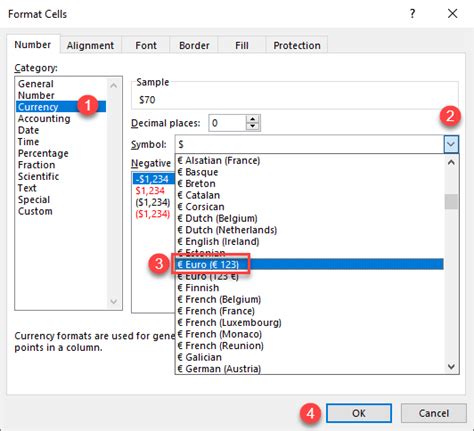This screenshot has height=431, width=474.
Task: Increase decimal places with up spinner arrow
Action: (253, 119)
